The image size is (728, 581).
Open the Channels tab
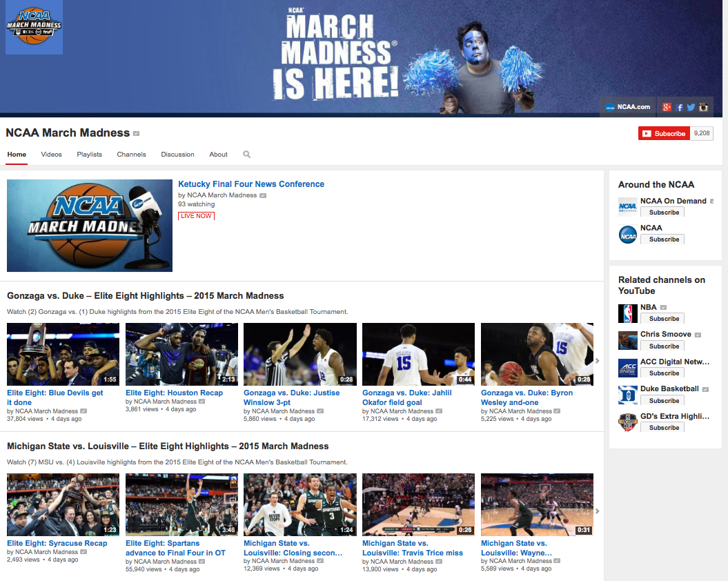coord(131,154)
